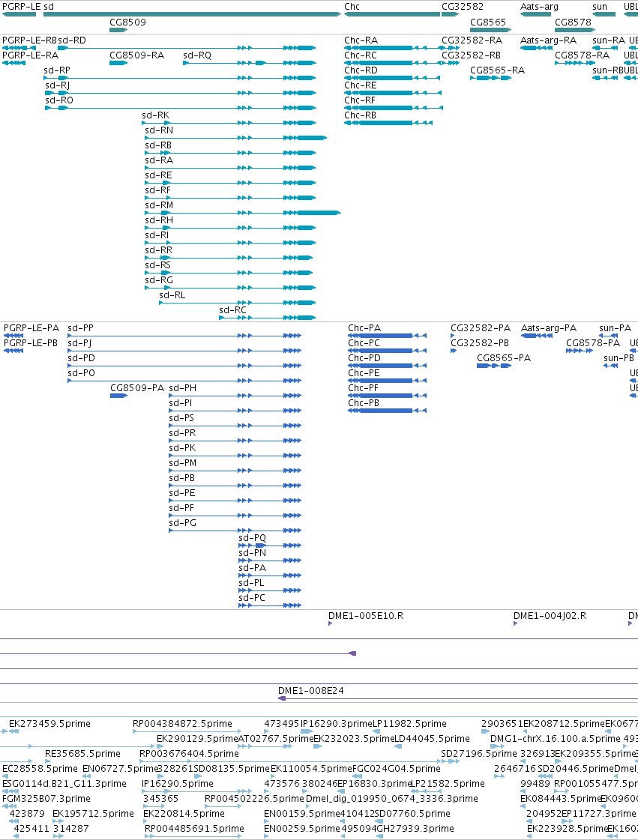Viewport: 638px width, 840px height.
Task: Select transcript sd-RN
Action: 236,138
